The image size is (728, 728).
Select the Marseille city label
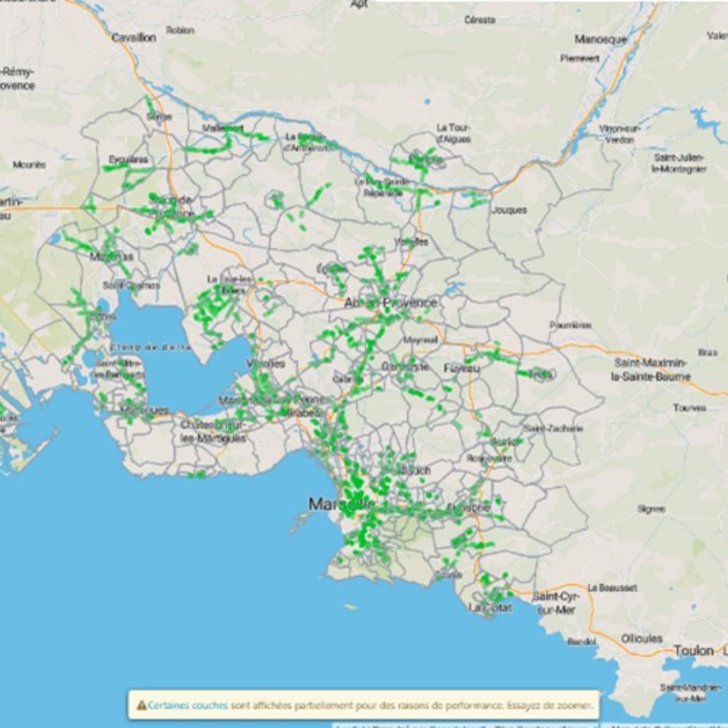[341, 504]
